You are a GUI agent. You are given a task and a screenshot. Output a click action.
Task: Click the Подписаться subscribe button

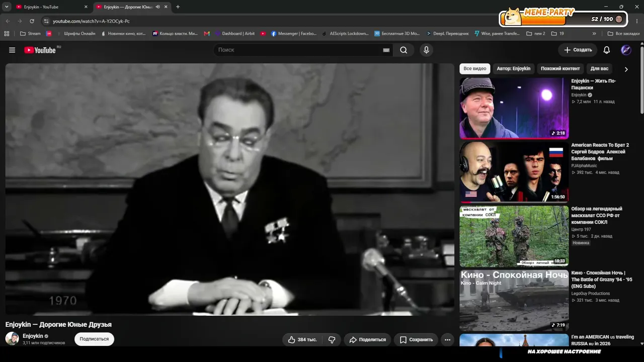click(94, 339)
